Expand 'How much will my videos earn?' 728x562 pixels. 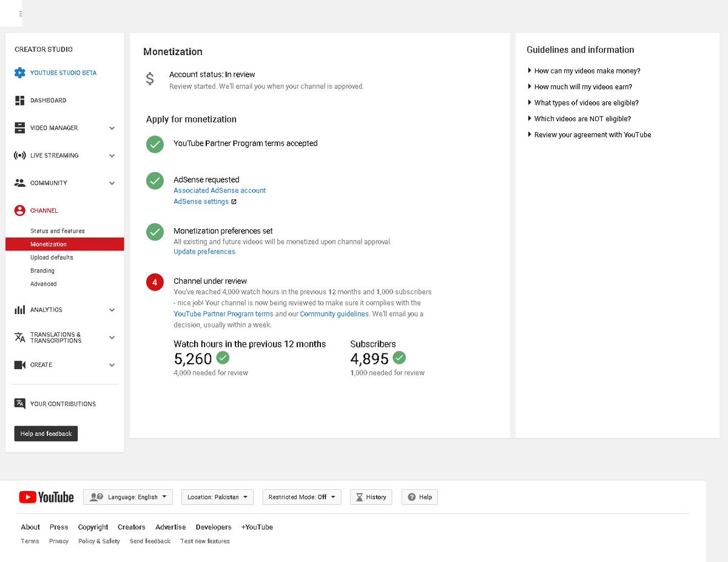(580, 87)
